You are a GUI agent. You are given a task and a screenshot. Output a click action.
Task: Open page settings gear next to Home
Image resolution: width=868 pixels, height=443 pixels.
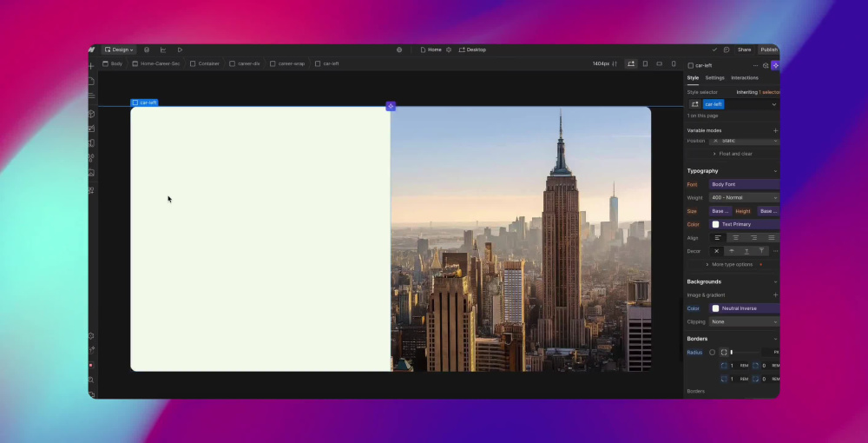click(x=449, y=50)
